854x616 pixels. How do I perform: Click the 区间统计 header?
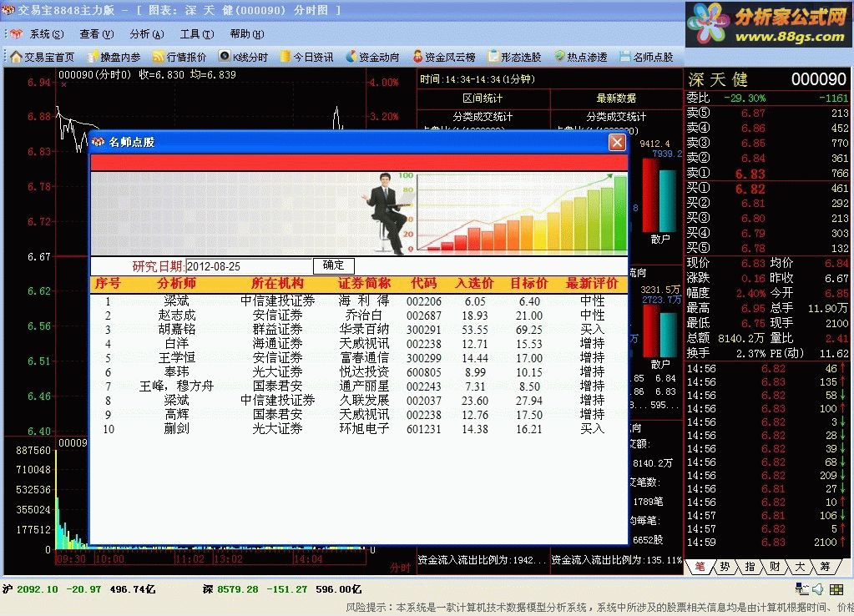[483, 98]
